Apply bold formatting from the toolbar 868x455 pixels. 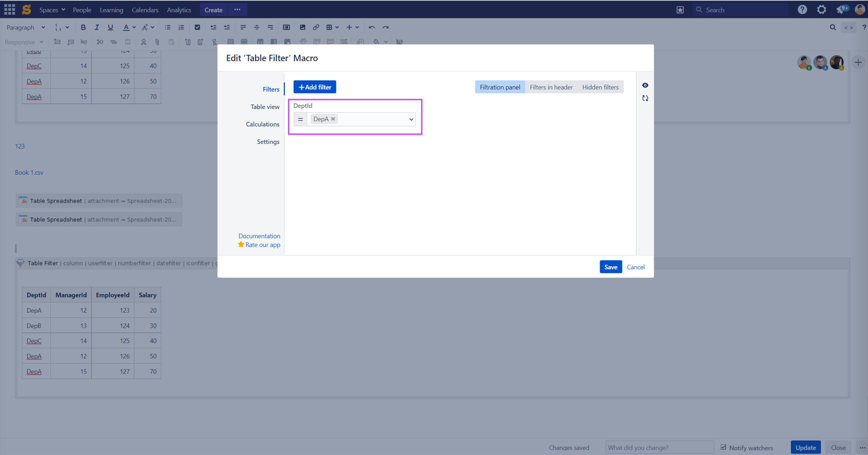(83, 28)
